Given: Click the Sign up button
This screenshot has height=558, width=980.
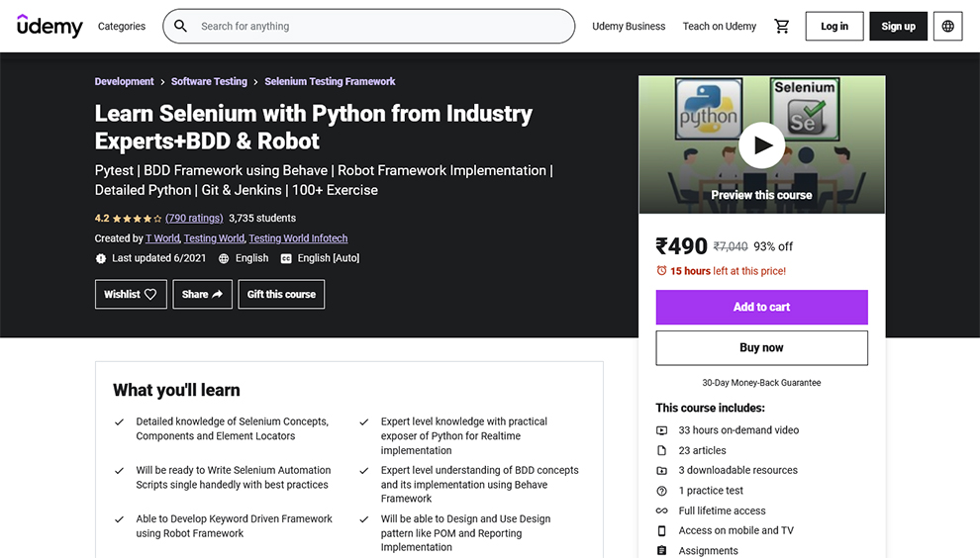Looking at the screenshot, I should [x=898, y=27].
